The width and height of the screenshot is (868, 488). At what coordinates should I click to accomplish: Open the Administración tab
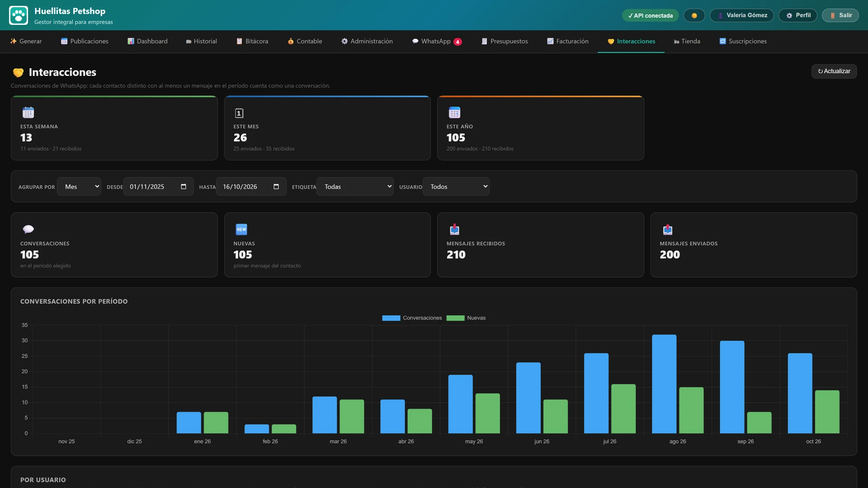(367, 41)
